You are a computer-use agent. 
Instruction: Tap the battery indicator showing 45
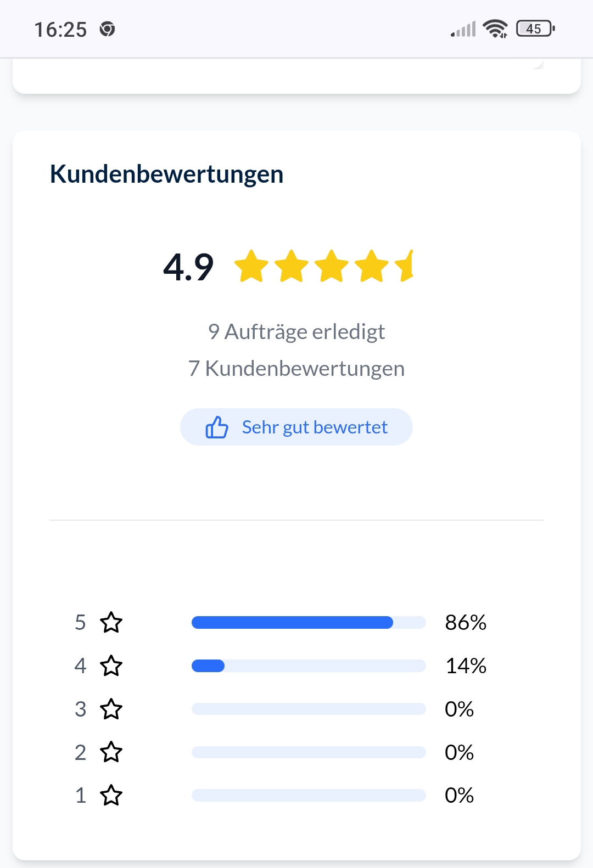pyautogui.click(x=535, y=29)
